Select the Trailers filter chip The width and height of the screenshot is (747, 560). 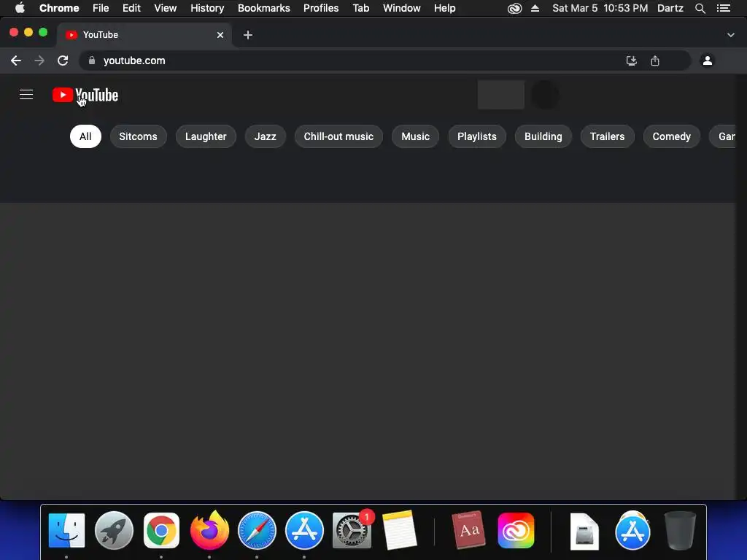pos(608,136)
